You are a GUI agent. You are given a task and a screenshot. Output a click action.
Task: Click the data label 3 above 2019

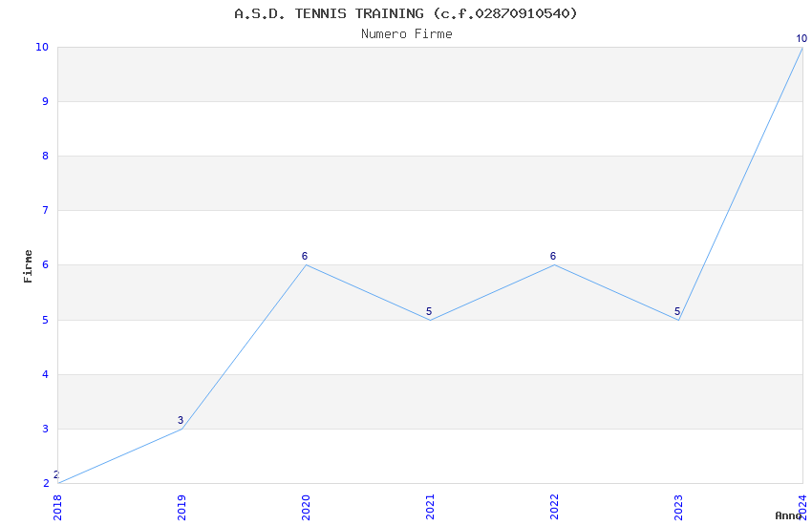[181, 420]
